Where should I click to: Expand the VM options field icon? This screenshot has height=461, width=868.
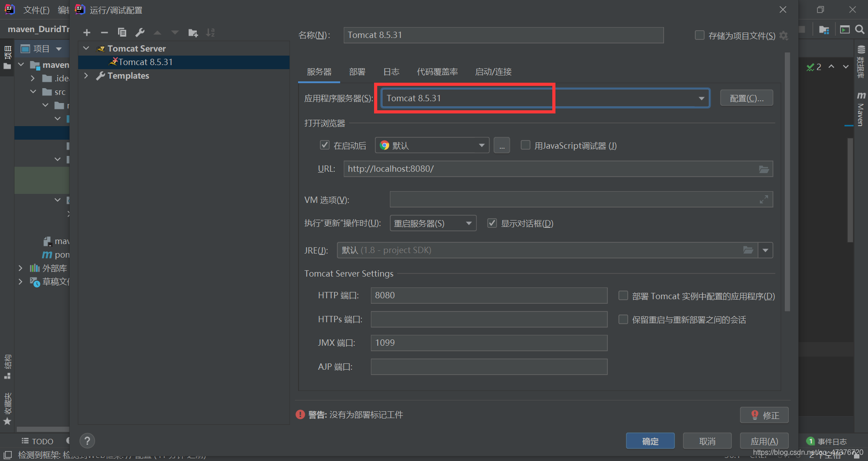(x=764, y=199)
